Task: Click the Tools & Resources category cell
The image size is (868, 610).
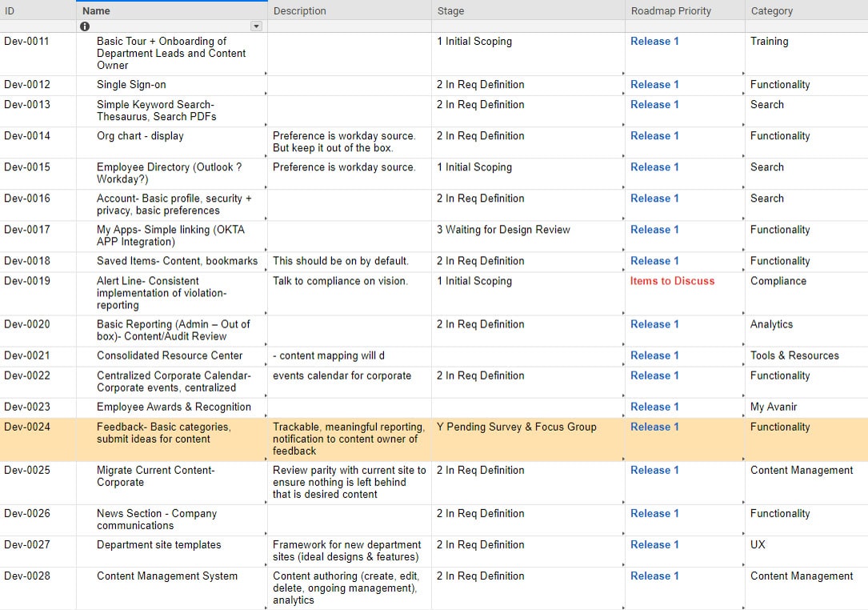Action: tap(806, 357)
